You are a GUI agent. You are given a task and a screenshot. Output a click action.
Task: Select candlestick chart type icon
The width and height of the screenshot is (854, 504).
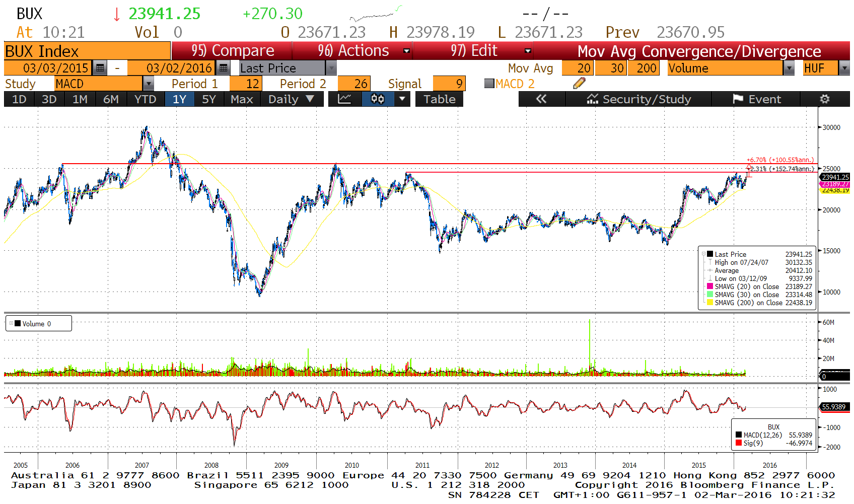[x=378, y=99]
